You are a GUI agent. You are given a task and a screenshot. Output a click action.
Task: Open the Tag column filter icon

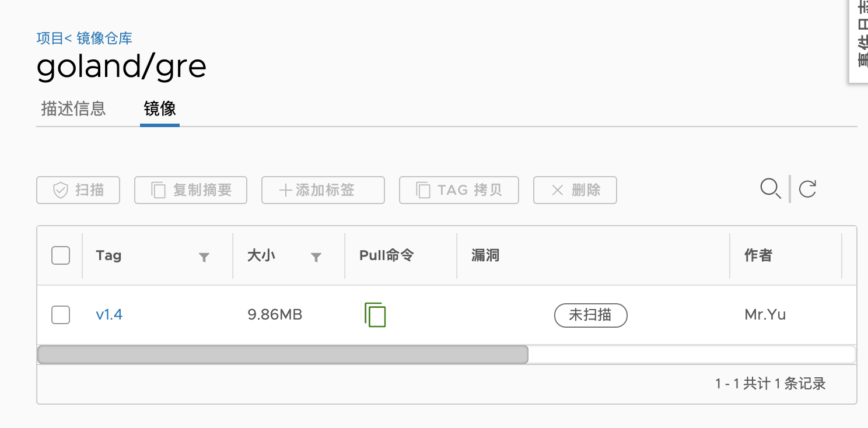204,257
